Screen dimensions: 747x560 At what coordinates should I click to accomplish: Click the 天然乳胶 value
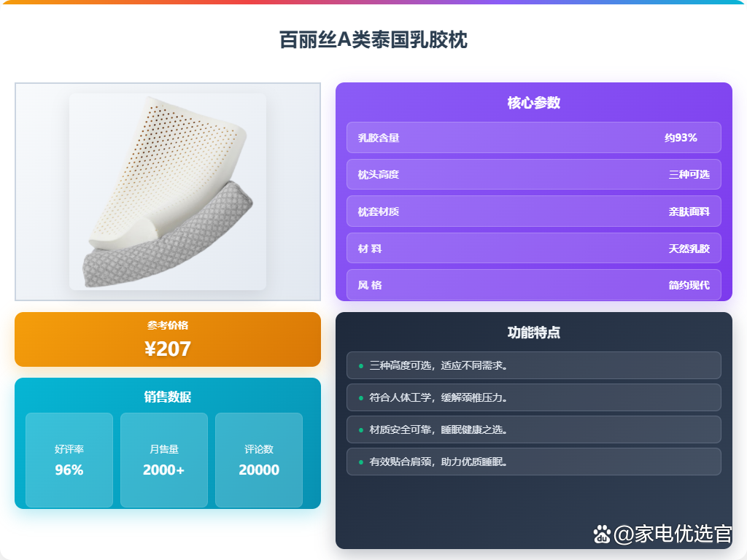point(689,248)
